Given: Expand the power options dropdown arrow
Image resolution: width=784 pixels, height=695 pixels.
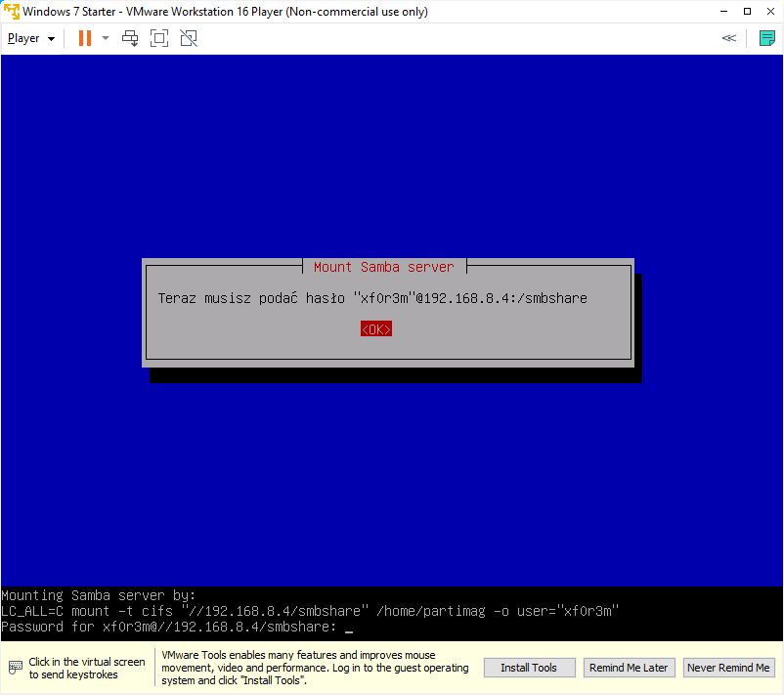Looking at the screenshot, I should pos(105,38).
